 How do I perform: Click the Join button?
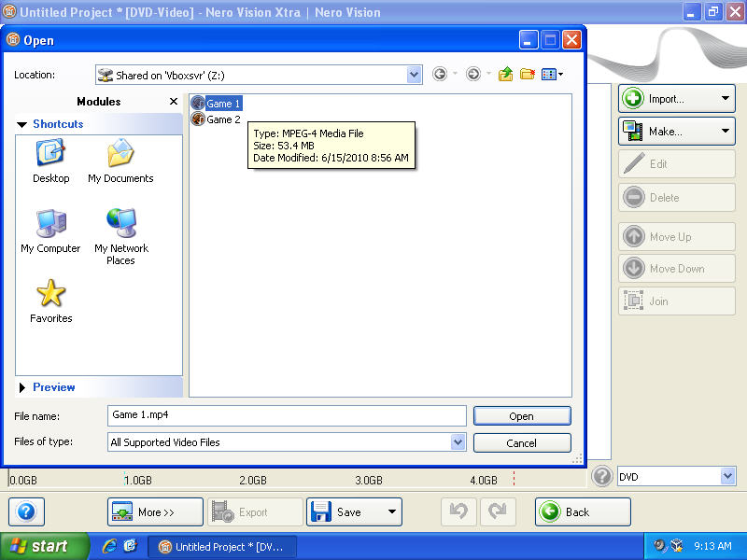676,301
